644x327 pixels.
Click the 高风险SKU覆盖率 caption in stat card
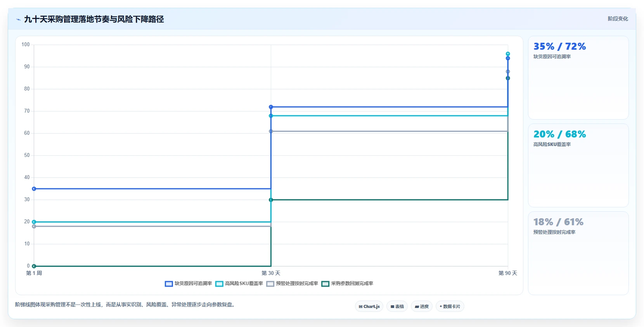(x=552, y=144)
